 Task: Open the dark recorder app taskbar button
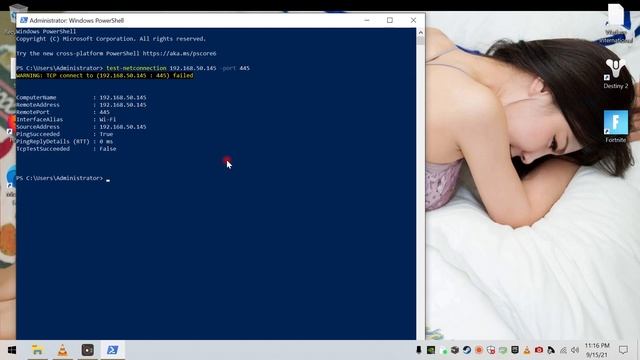[x=87, y=350]
